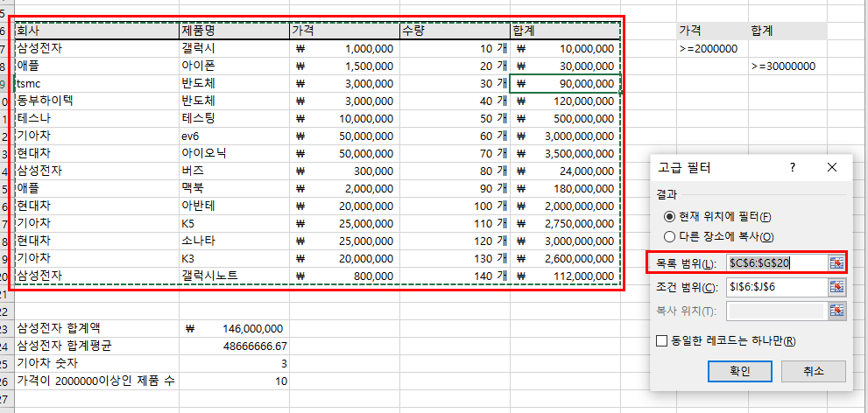Select label cell 삼성전자 합계평균

[x=97, y=346]
